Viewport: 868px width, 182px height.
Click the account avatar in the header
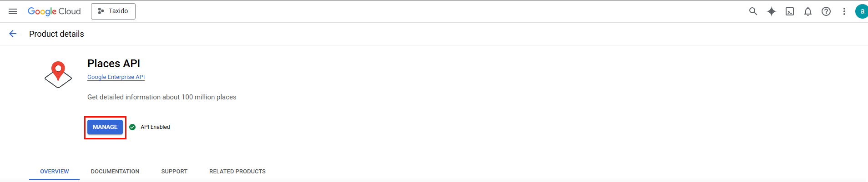tap(861, 11)
